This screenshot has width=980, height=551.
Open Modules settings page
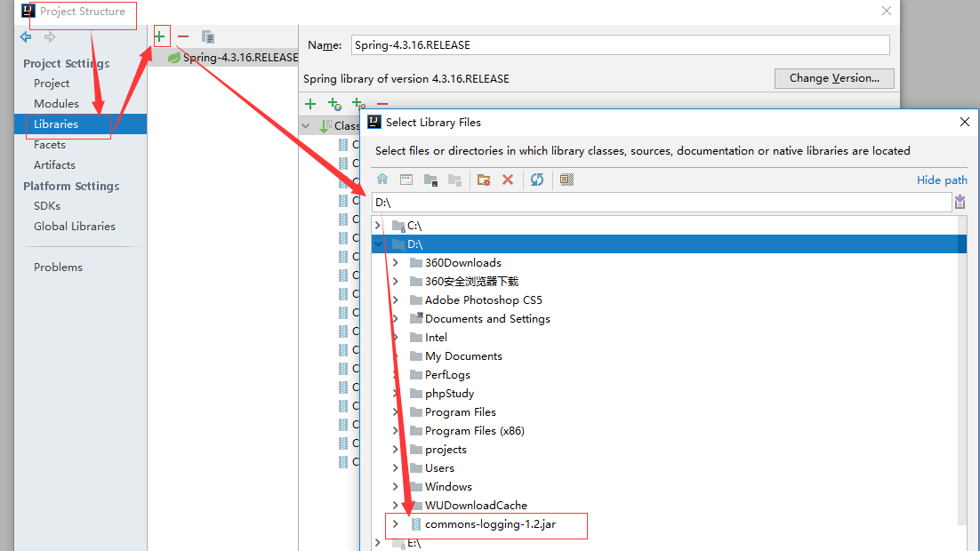tap(56, 104)
